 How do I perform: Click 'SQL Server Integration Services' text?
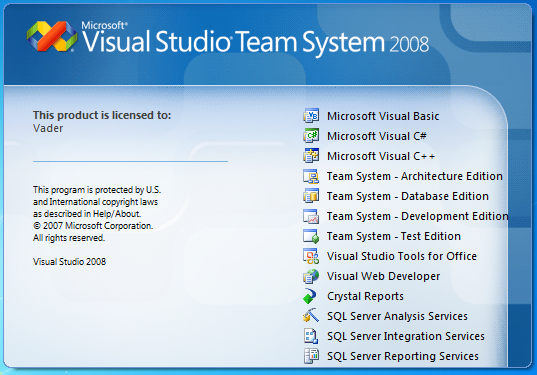click(406, 336)
